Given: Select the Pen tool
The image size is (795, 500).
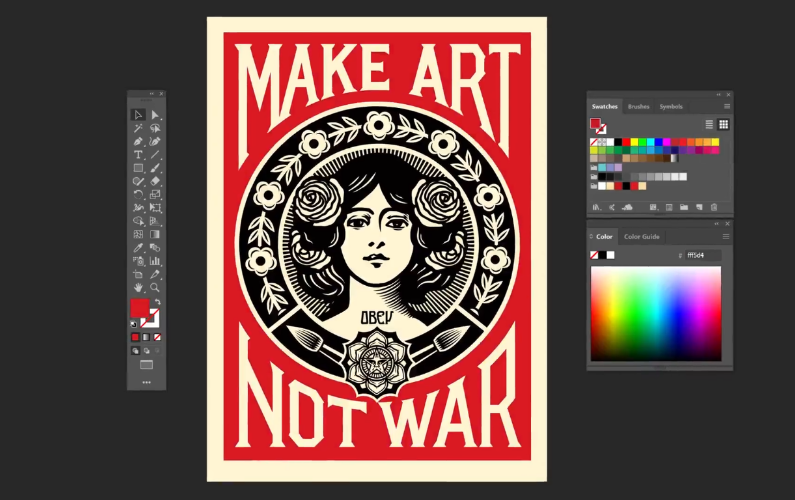Looking at the screenshot, I should pos(138,141).
